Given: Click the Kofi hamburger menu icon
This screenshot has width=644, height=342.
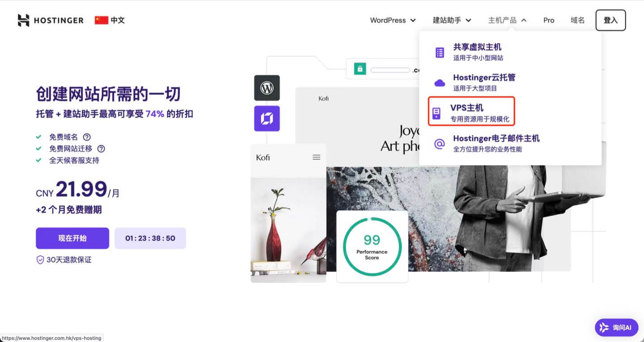Looking at the screenshot, I should 317,158.
